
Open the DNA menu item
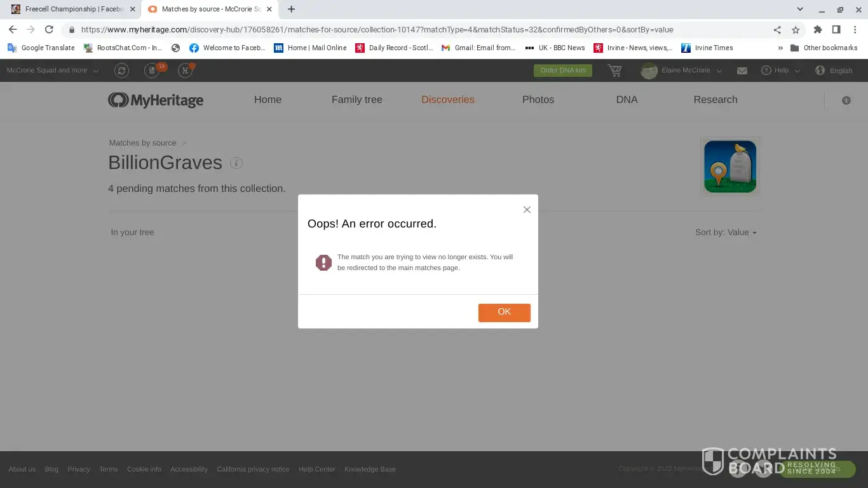[627, 100]
